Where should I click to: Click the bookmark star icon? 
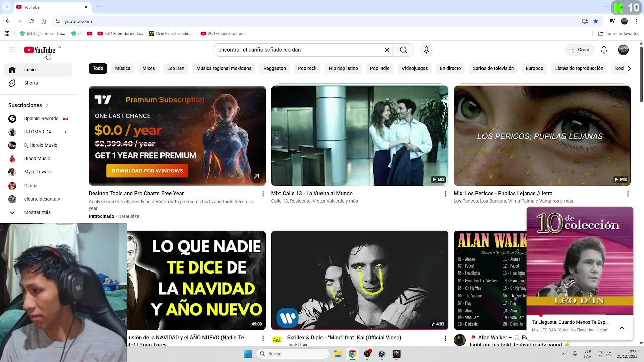[x=596, y=21]
